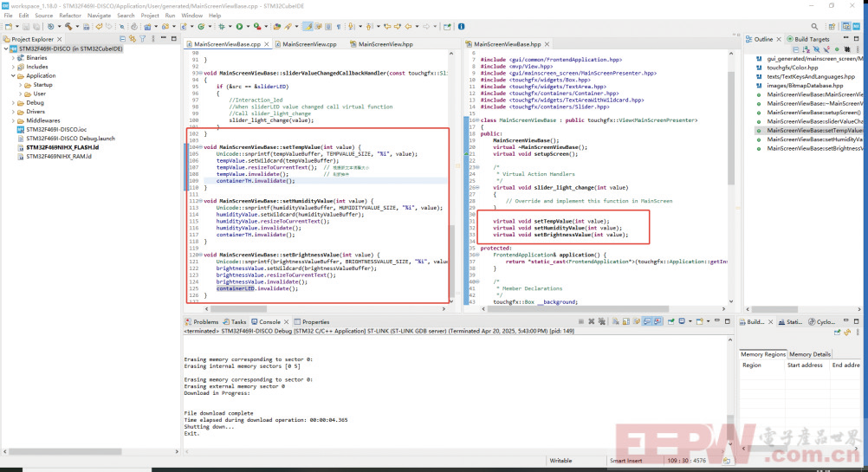Switch to MainScreenView.hpp editor tab
868x472 pixels.
tap(385, 44)
